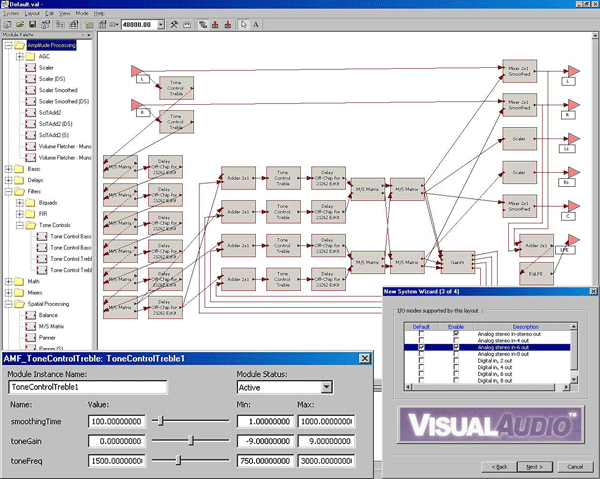This screenshot has height=479, width=600.
Task: Toggle Enable for Analog stereo in-6 out
Action: [x=456, y=347]
